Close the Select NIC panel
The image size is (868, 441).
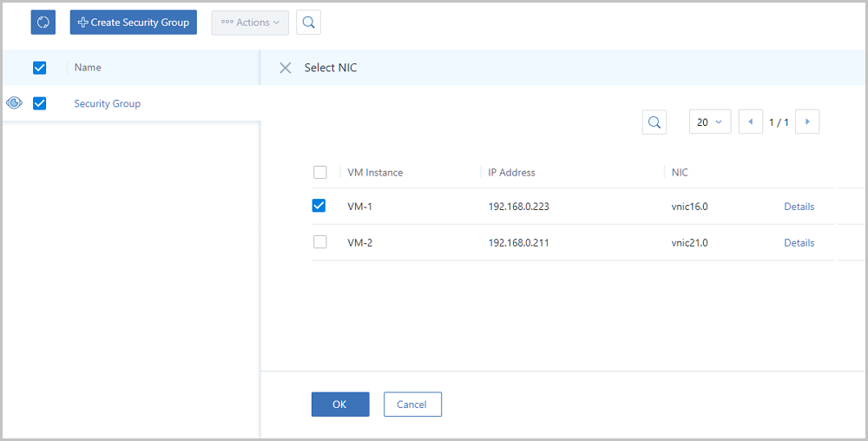click(285, 68)
